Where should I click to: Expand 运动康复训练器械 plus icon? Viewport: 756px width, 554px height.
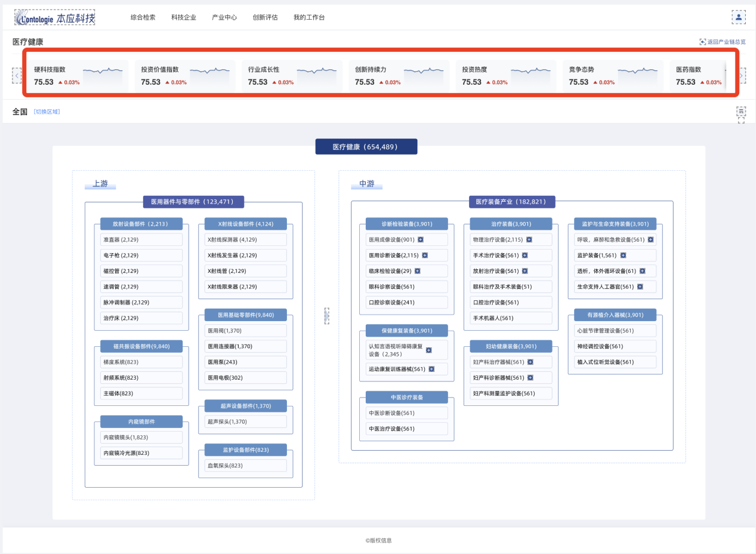[431, 369]
